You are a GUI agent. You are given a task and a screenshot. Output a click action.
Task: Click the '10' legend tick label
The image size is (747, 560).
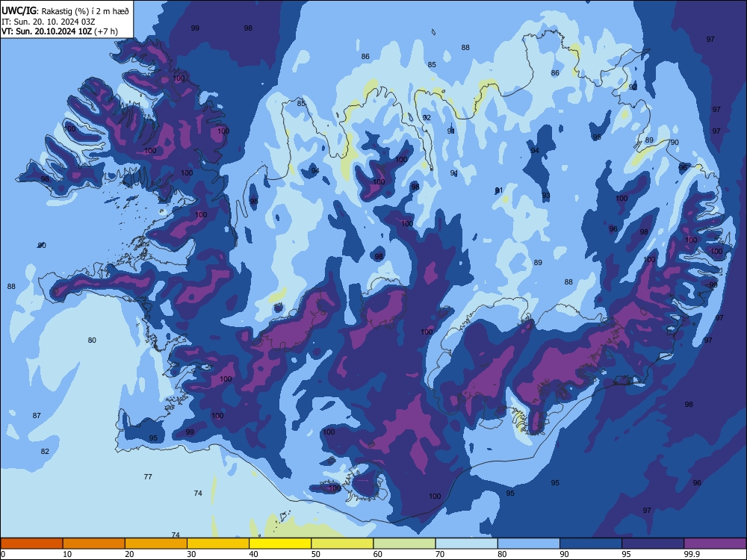point(67,554)
